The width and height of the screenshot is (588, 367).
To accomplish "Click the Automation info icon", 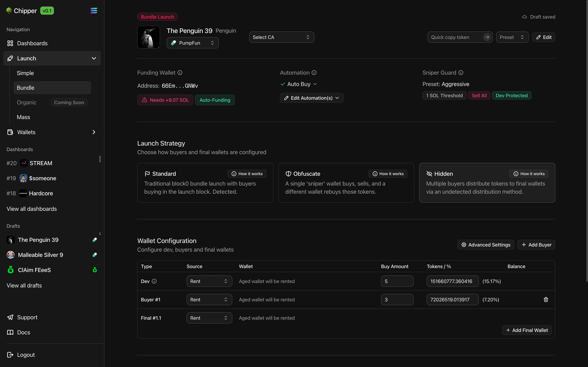I will 314,73.
